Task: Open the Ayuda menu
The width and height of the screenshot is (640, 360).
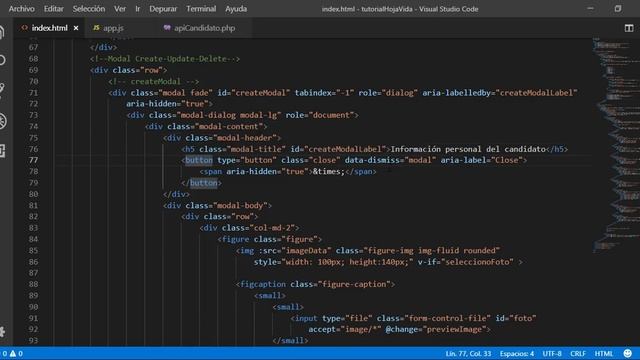Action: pyautogui.click(x=236, y=9)
